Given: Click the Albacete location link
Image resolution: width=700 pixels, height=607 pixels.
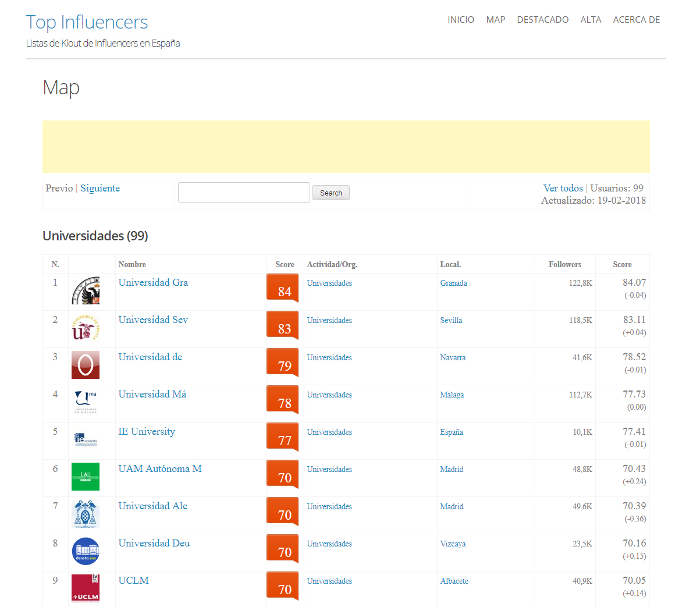Looking at the screenshot, I should pyautogui.click(x=454, y=581).
